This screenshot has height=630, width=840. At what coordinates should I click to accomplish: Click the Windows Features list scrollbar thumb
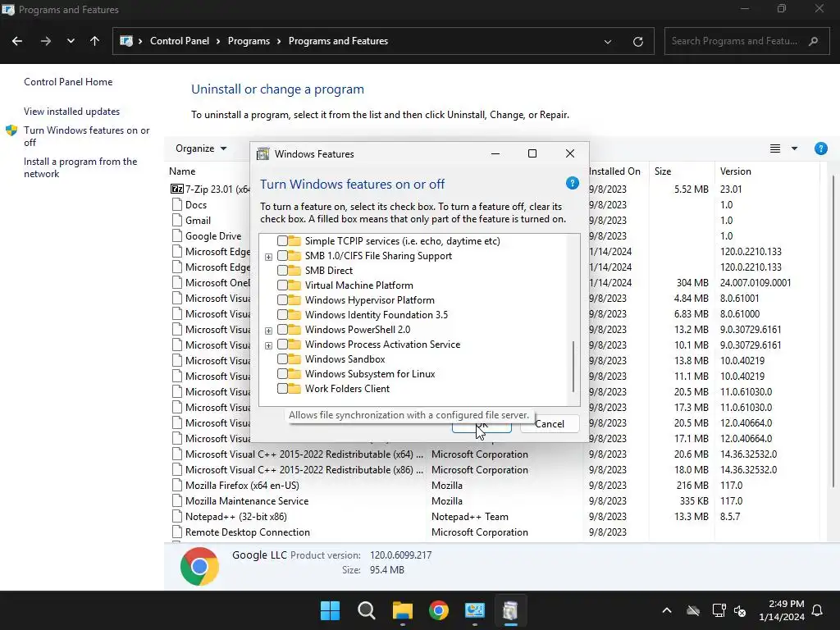tap(573, 367)
